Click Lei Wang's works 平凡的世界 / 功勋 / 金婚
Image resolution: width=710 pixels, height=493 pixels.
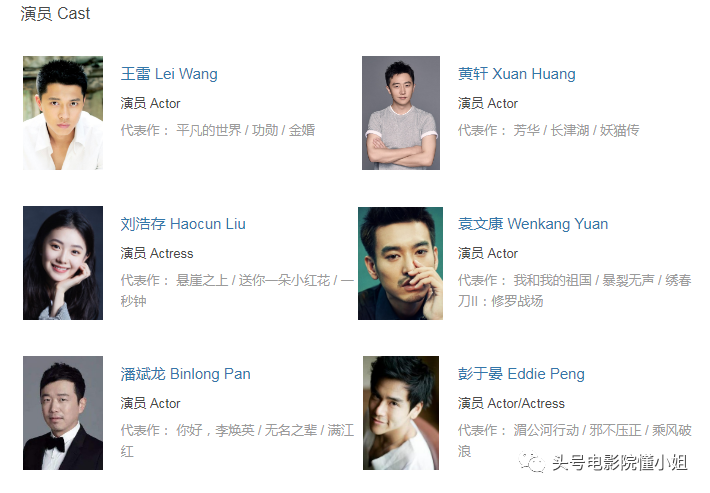(x=245, y=130)
